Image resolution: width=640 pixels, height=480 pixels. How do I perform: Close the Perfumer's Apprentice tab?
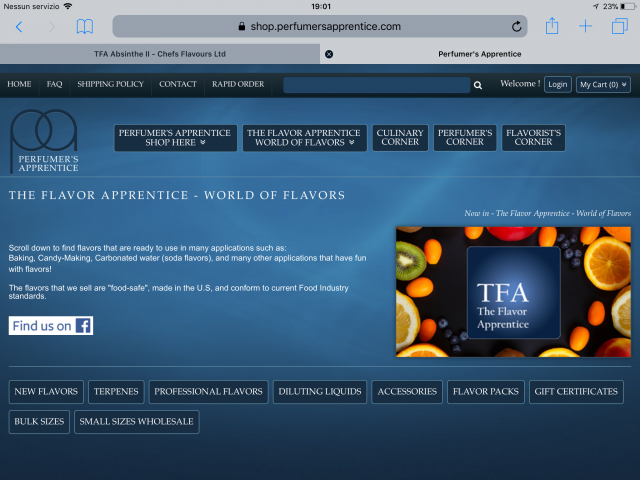tap(329, 54)
